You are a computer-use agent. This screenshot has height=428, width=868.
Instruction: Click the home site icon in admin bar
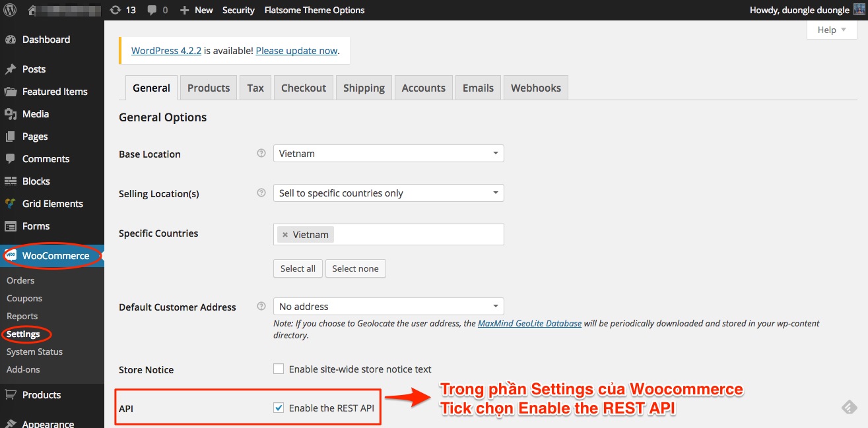[32, 10]
